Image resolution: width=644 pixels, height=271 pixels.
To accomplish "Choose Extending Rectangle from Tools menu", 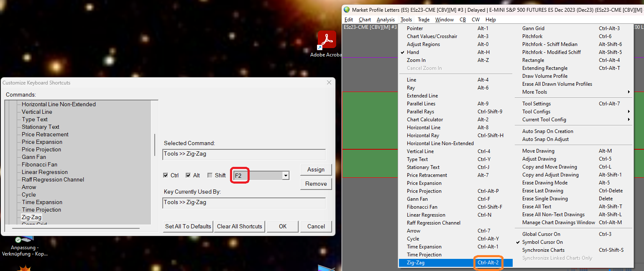I will point(573,68).
